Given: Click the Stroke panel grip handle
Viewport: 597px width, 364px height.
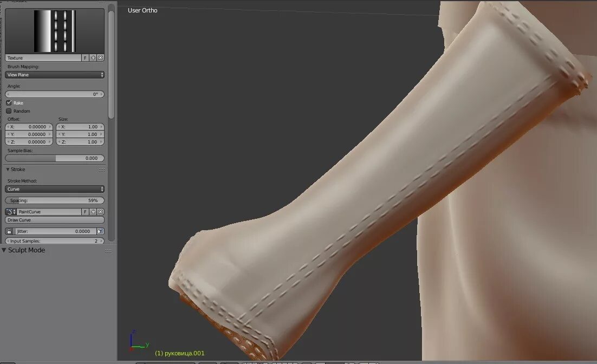Looking at the screenshot, I should 102,170.
